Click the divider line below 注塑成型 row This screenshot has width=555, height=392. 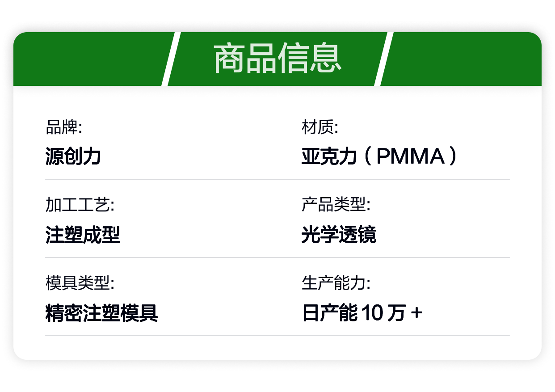point(277,257)
